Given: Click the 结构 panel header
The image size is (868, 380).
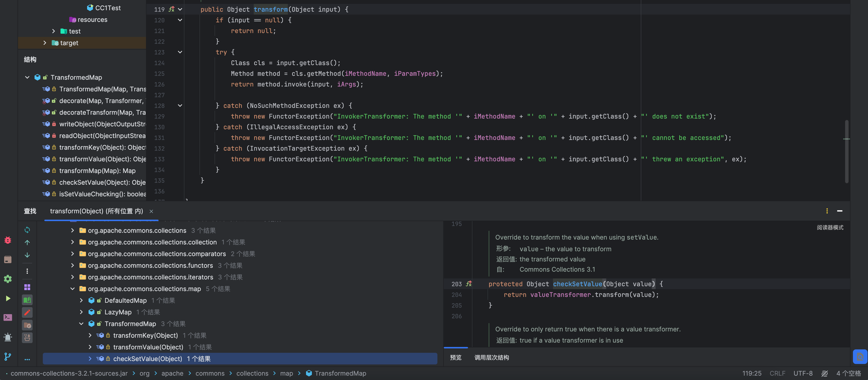Looking at the screenshot, I should point(30,60).
